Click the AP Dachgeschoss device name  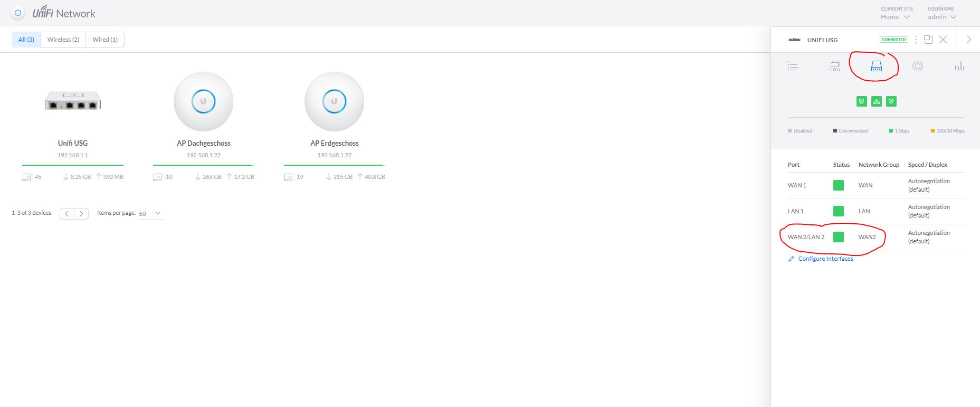pos(204,143)
